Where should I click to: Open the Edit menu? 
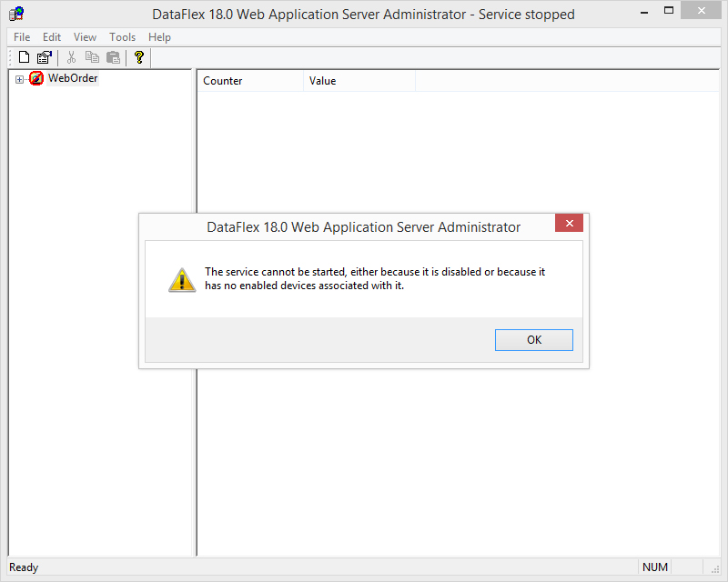(x=52, y=37)
